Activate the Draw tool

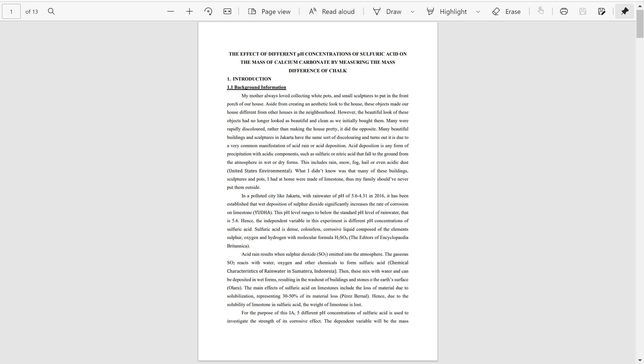[x=387, y=12]
